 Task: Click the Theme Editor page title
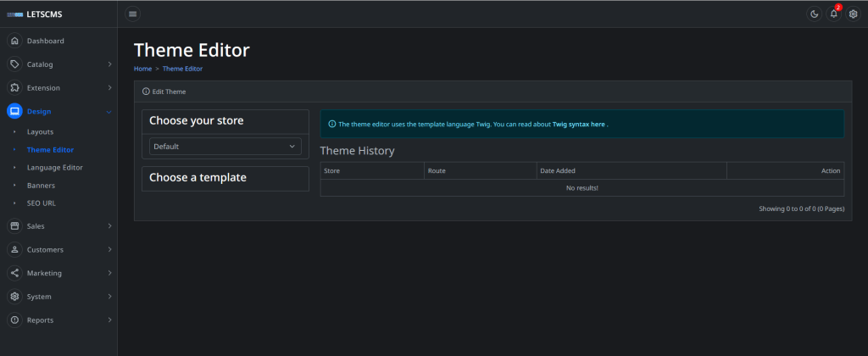[x=192, y=50]
